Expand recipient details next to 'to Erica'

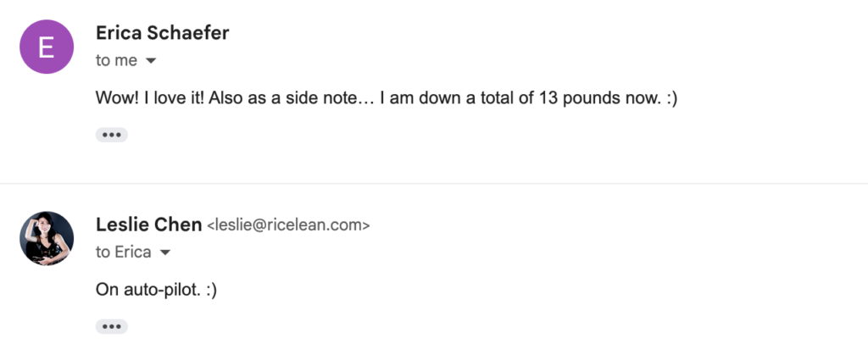[165, 252]
